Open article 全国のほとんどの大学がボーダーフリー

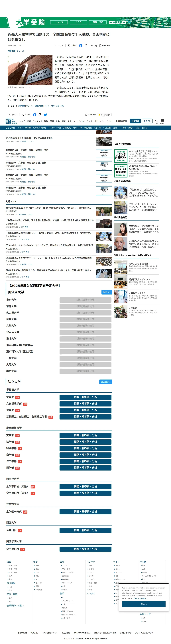click(x=49, y=258)
